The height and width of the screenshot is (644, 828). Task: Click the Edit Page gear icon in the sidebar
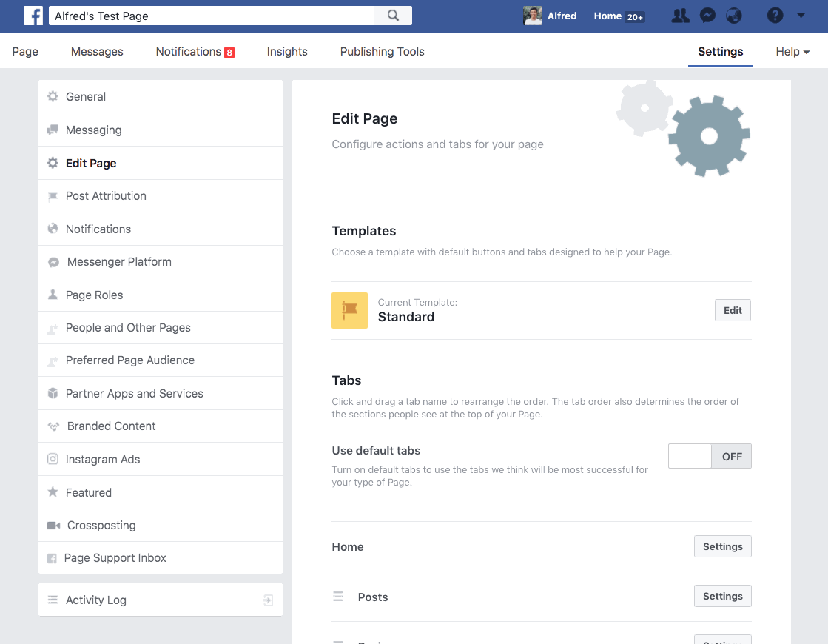[x=53, y=163]
